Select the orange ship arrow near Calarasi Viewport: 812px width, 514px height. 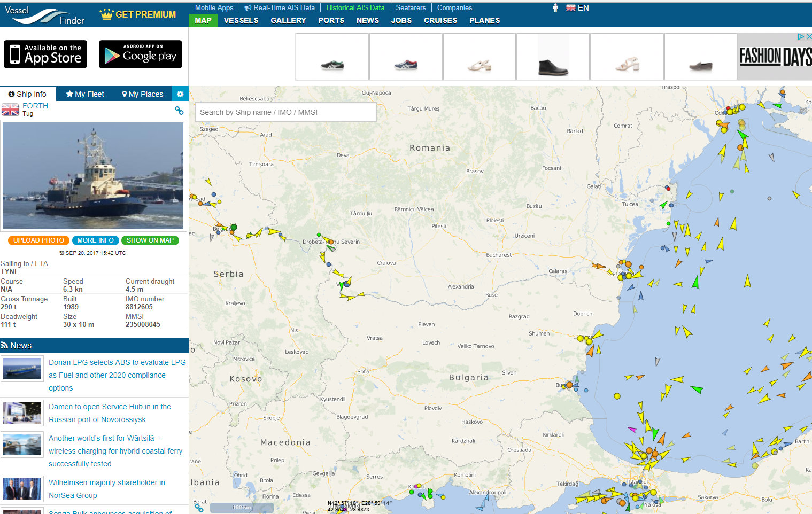598,266
